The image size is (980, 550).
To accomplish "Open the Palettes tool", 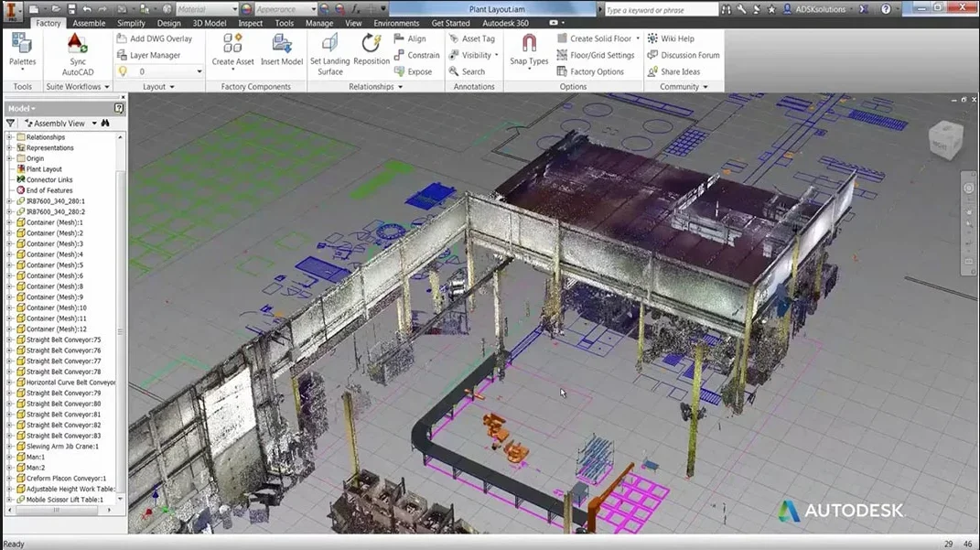I will (x=23, y=50).
